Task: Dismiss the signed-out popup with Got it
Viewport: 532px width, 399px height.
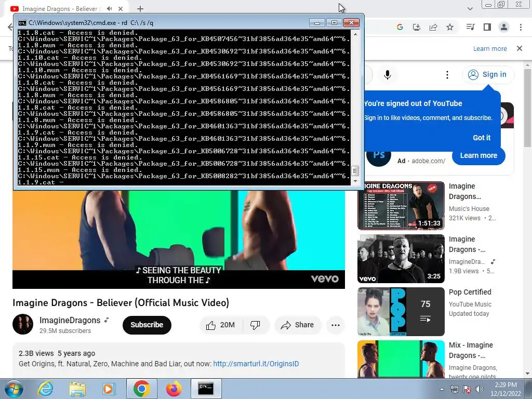Action: pos(482,138)
